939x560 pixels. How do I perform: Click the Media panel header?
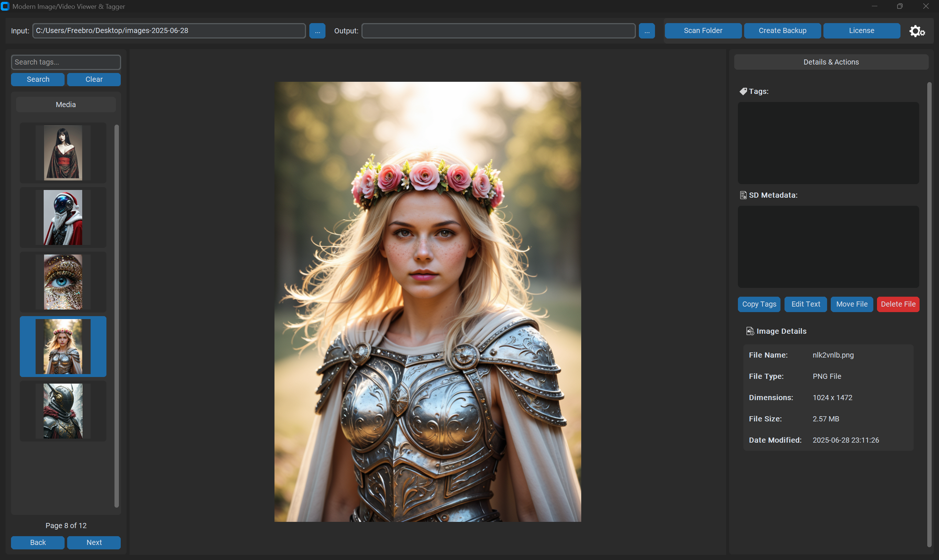pos(66,105)
